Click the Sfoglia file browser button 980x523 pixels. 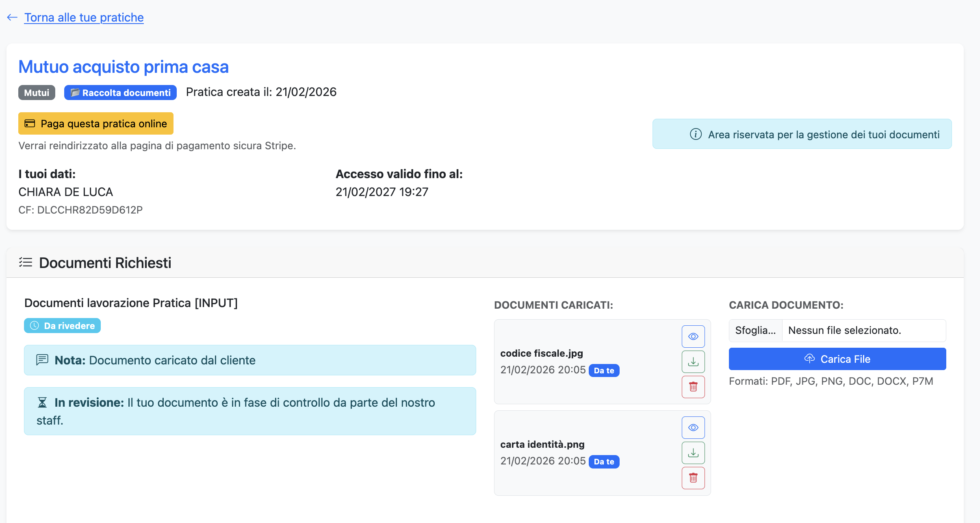click(756, 330)
